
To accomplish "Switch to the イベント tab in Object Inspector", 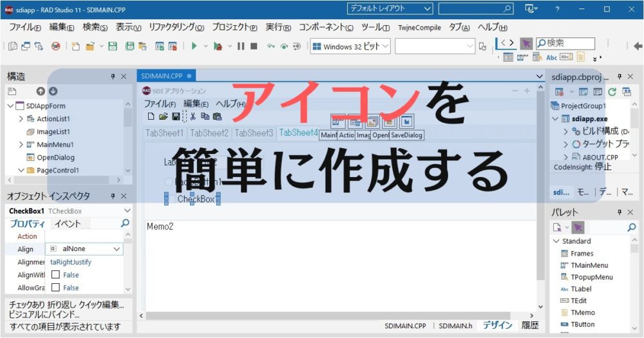I will click(x=67, y=224).
